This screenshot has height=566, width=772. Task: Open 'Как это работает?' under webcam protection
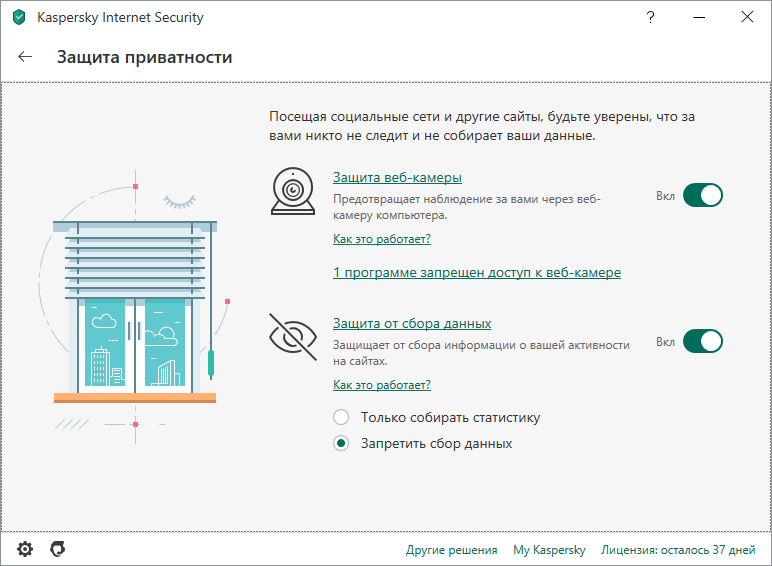(382, 239)
